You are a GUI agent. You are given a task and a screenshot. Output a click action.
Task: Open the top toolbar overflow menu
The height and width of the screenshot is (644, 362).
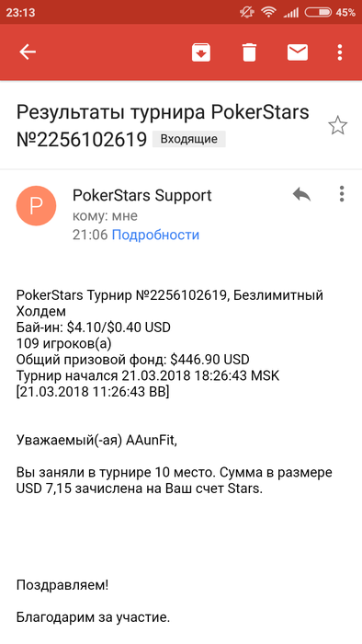[x=340, y=52]
